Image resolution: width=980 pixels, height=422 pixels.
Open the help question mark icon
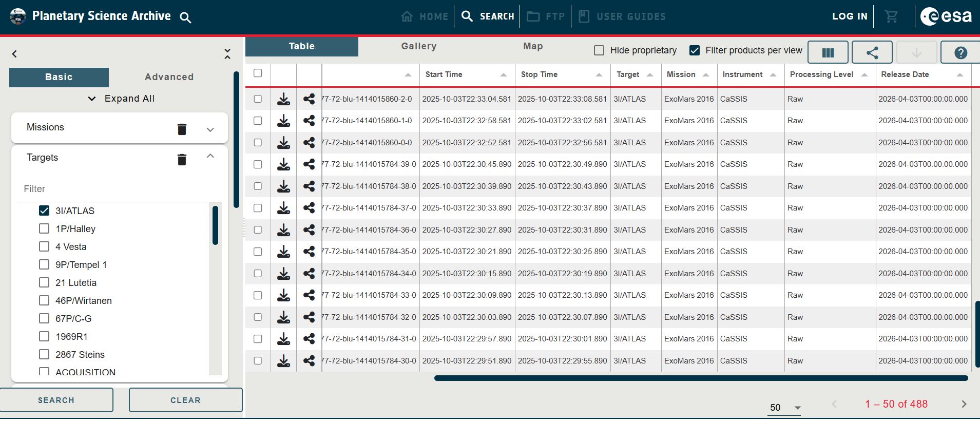coord(960,52)
